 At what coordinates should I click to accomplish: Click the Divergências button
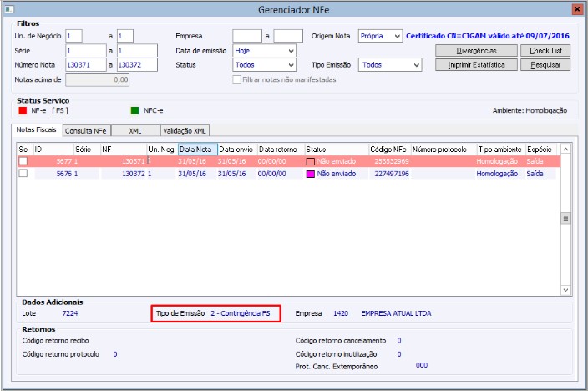pos(476,51)
